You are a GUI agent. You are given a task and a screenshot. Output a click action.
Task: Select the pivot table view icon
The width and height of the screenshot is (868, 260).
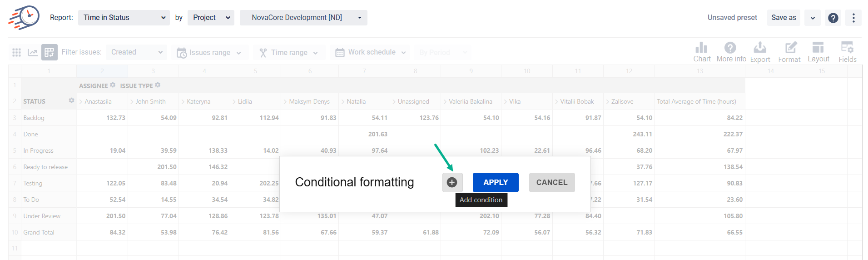[x=50, y=52]
